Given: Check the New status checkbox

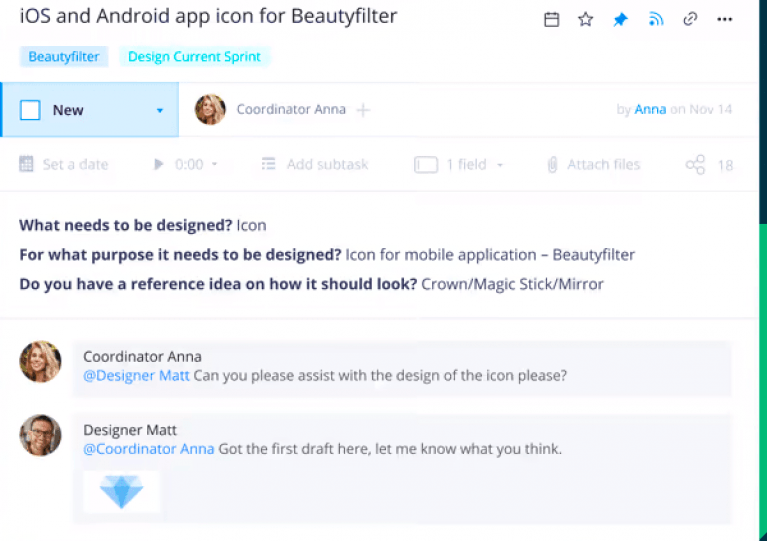Looking at the screenshot, I should [x=31, y=110].
